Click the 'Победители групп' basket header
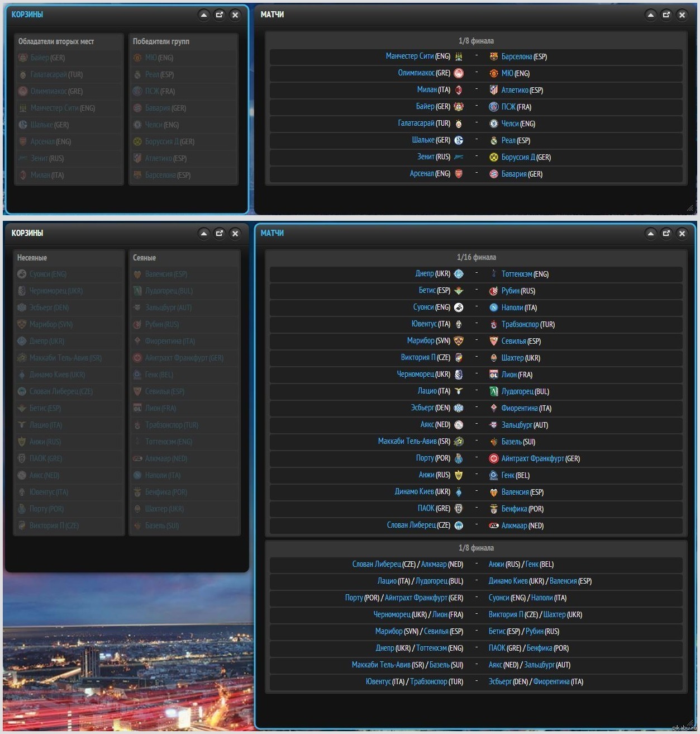This screenshot has height=734, width=700. [161, 41]
